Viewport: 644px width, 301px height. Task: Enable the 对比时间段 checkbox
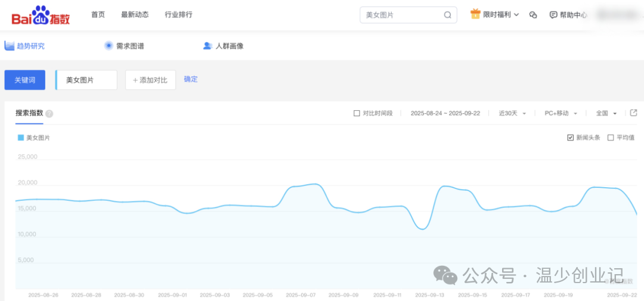[357, 113]
